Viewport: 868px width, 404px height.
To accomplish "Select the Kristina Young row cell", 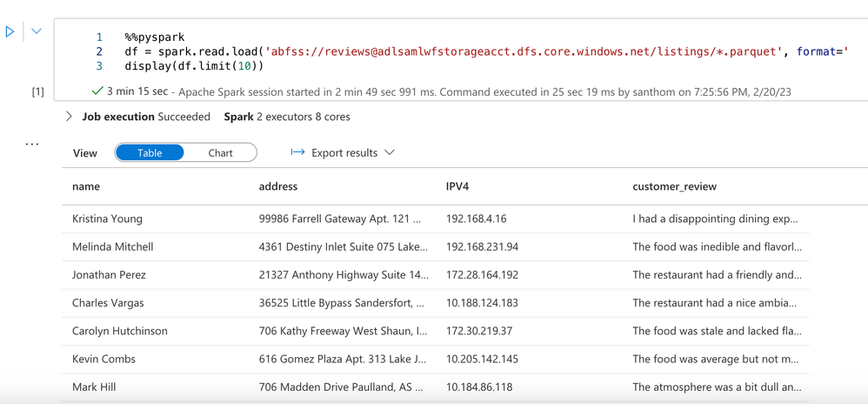I will [107, 219].
